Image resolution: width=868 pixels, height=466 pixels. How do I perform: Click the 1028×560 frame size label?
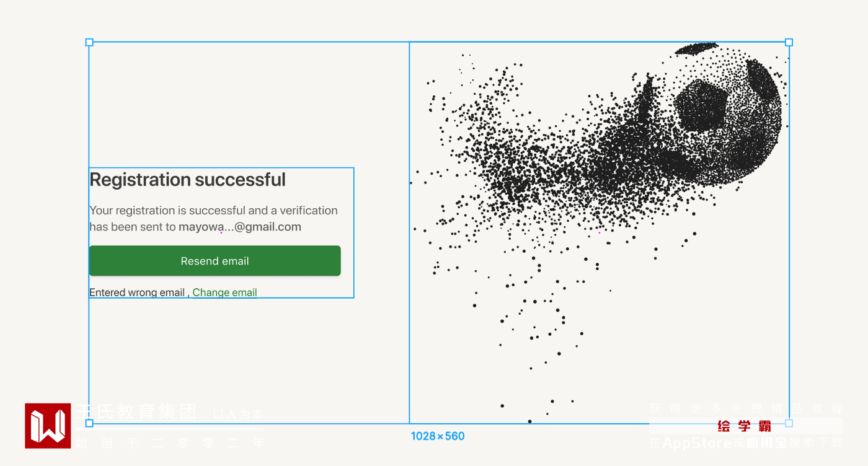(x=437, y=436)
